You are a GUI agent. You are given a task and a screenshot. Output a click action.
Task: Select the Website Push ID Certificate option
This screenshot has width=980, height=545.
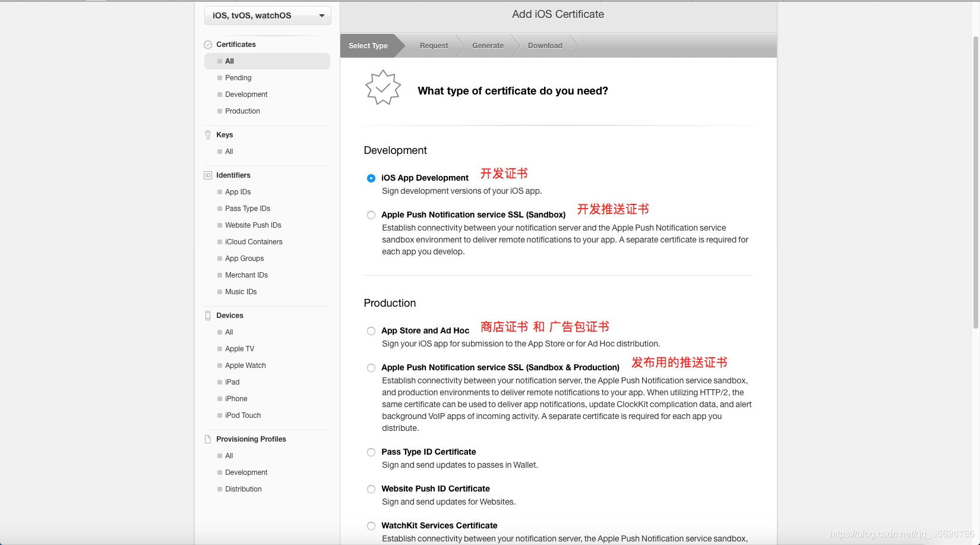tap(371, 489)
